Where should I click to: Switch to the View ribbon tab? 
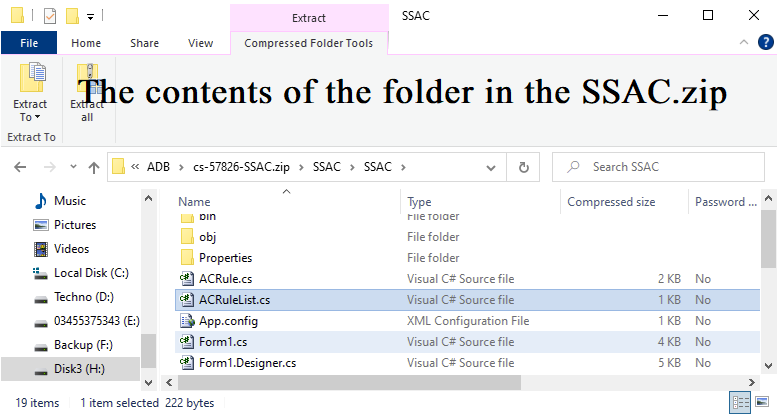[x=200, y=43]
